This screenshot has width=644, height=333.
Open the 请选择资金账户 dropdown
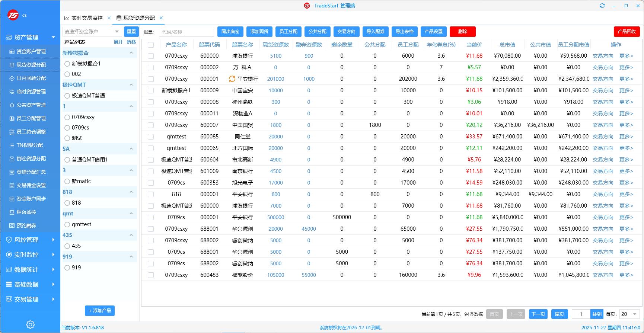click(x=92, y=32)
